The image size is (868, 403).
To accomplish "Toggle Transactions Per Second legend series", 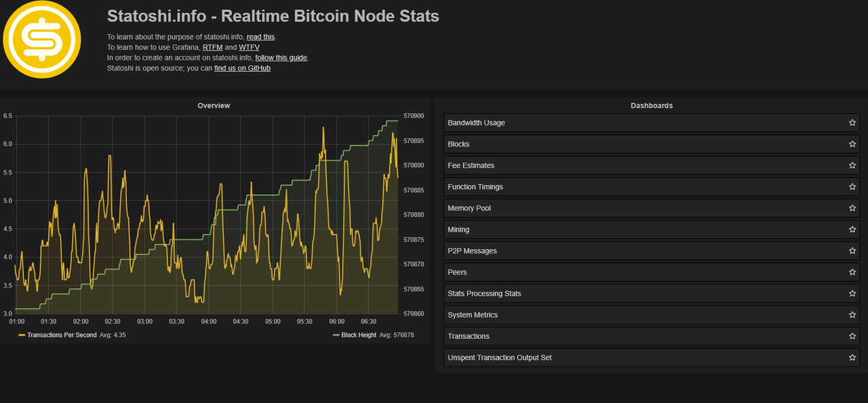I will click(x=62, y=335).
